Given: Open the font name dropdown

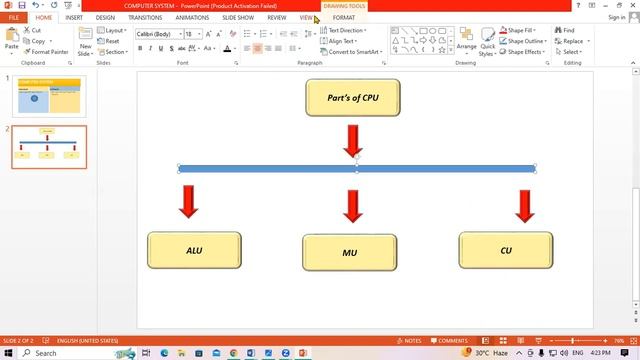Looking at the screenshot, I should pos(180,34).
